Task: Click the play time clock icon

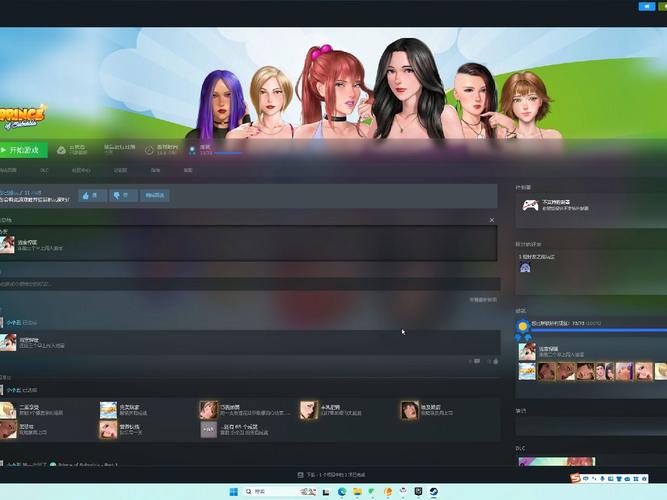Action: [149, 150]
